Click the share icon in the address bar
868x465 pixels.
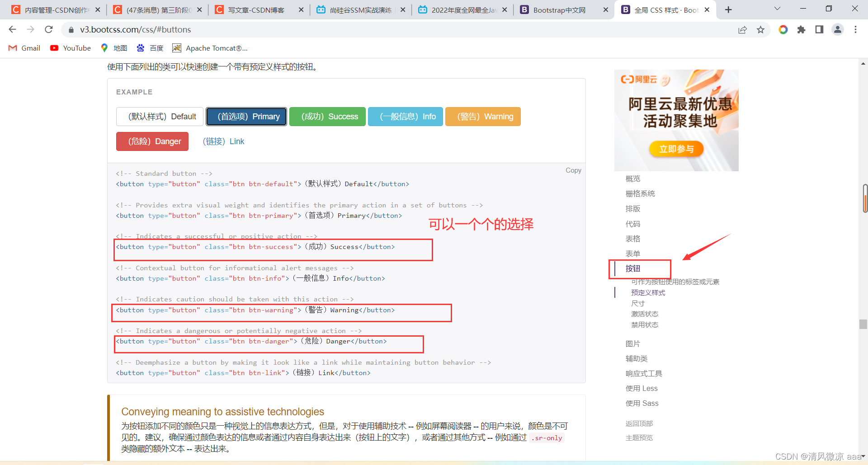point(742,29)
